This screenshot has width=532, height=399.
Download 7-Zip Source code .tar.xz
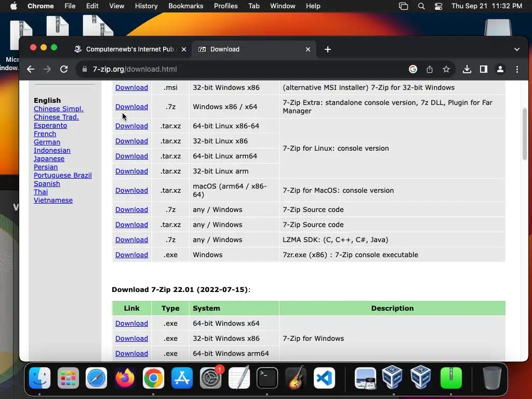[131, 225]
